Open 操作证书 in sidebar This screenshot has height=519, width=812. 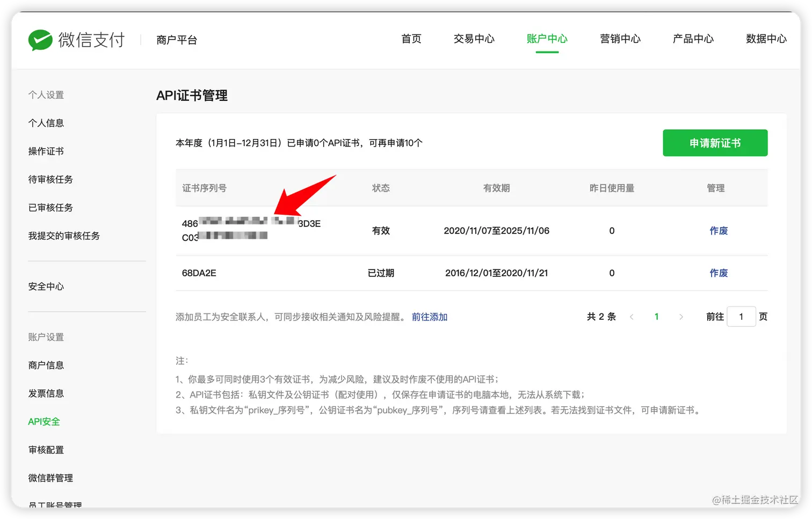click(x=46, y=151)
